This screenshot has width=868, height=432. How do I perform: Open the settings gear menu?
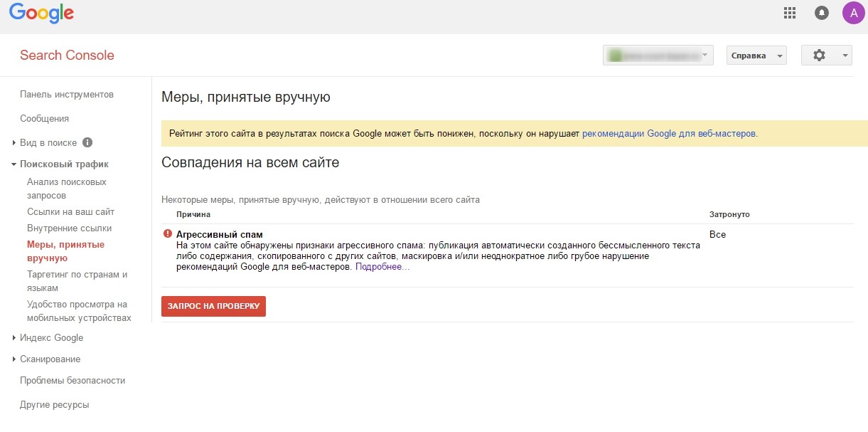(x=826, y=56)
